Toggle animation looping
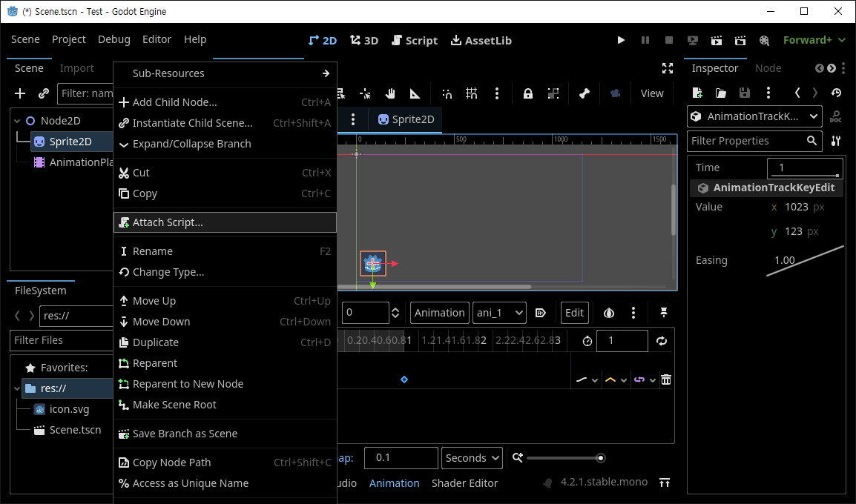This screenshot has height=504, width=856. click(x=661, y=341)
